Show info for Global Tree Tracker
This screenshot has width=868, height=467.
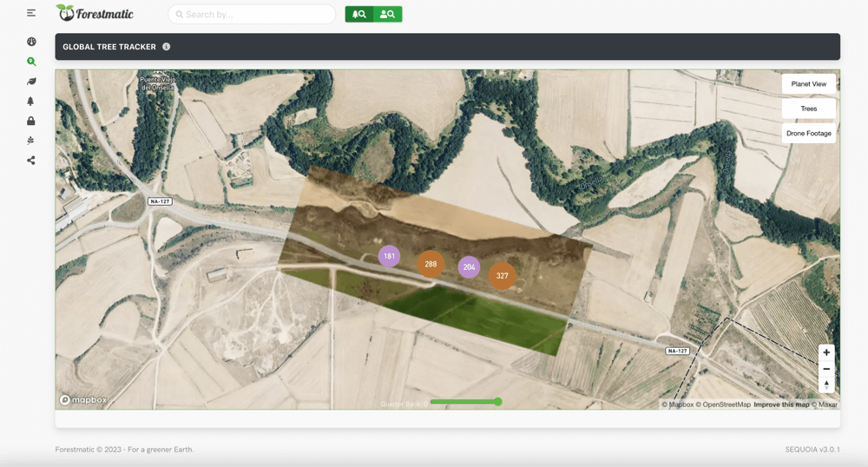pos(167,47)
